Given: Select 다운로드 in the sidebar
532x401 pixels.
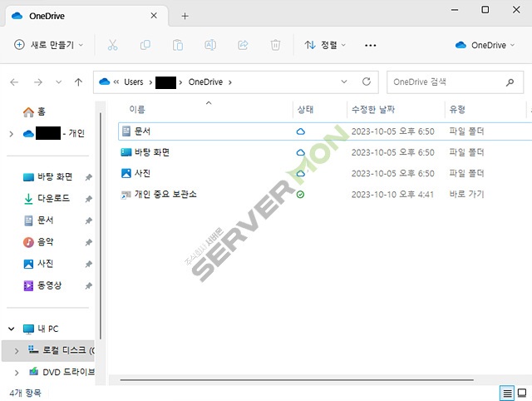Looking at the screenshot, I should coord(47,199).
